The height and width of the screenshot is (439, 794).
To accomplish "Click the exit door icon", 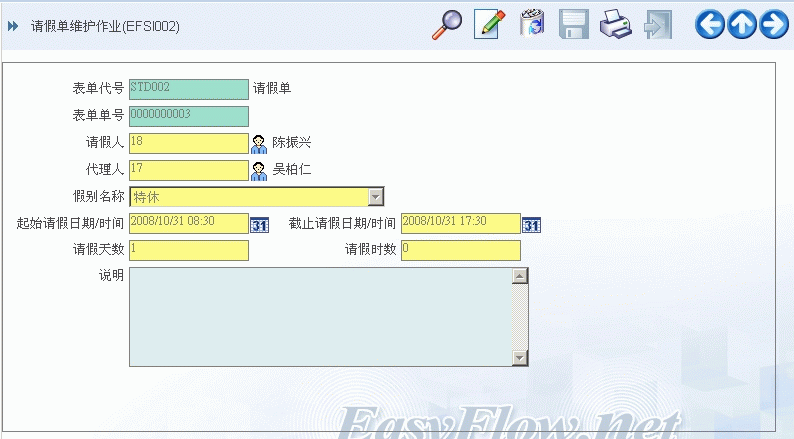I will 658,25.
